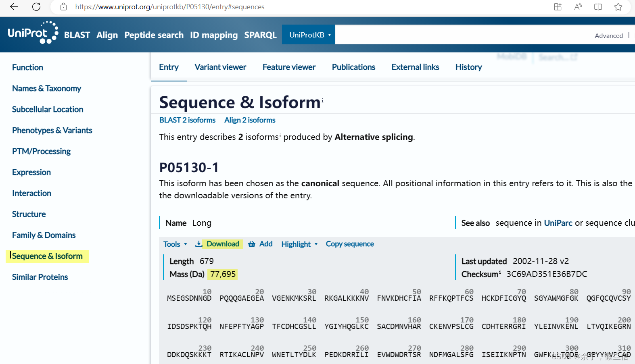The image size is (635, 364).
Task: Open the info tooltip next to Sequence & Isoform heading
Action: [x=322, y=100]
